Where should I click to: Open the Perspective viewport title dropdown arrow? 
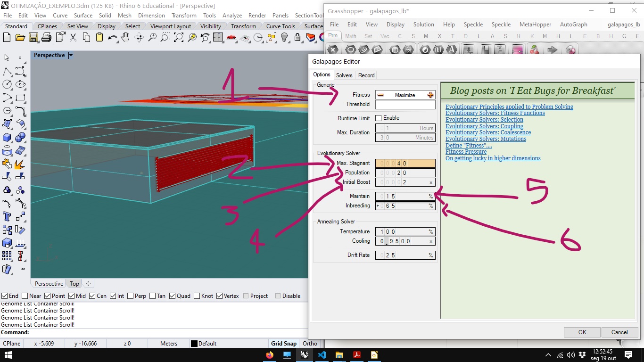[x=71, y=55]
